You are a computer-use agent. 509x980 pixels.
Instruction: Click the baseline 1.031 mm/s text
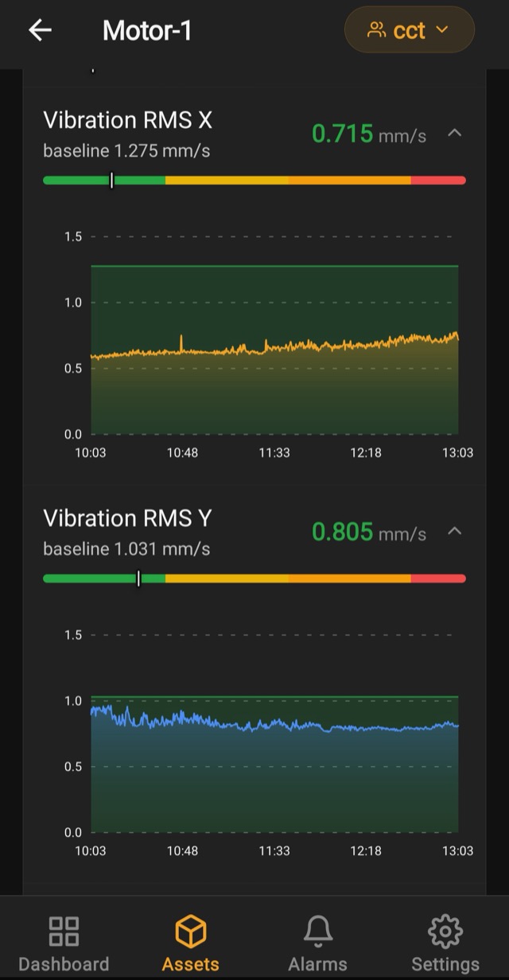point(126,548)
